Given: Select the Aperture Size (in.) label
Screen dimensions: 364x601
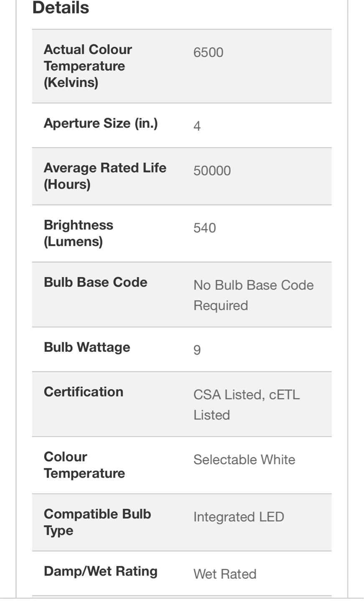Looking at the screenshot, I should pos(101,124).
